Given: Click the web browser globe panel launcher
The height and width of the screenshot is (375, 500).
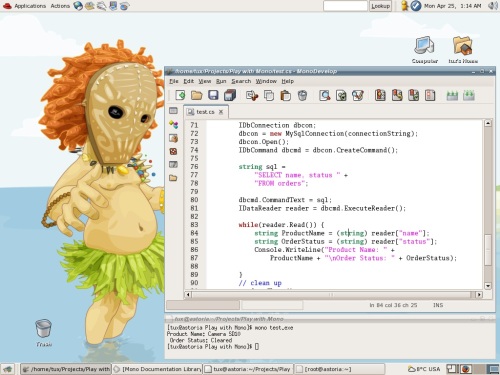Looking at the screenshot, I should pos(78,6).
